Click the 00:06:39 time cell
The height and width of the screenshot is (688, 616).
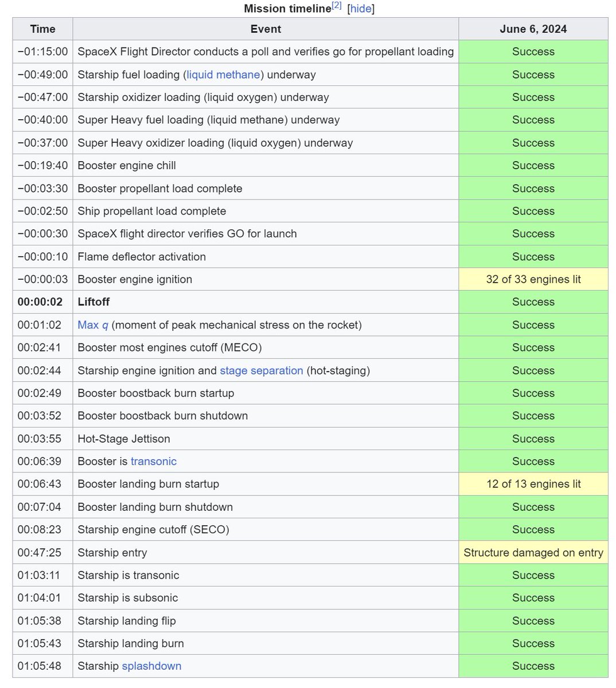tap(42, 462)
